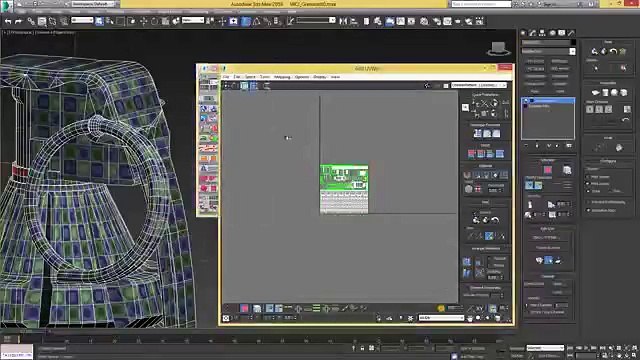Open the Mirror tool in main toolbar
Image resolution: width=640 pixels, height=360 pixels.
(343, 21)
